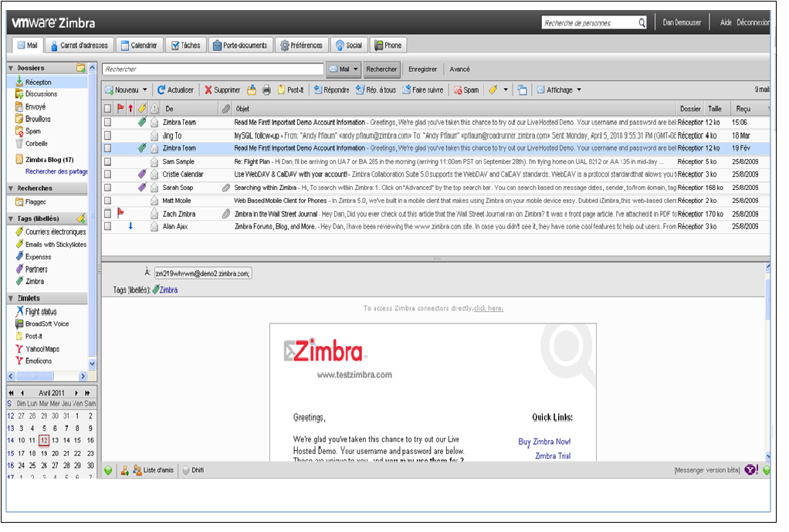Collapse the Zimlets section
789x532 pixels.
pos(11,299)
